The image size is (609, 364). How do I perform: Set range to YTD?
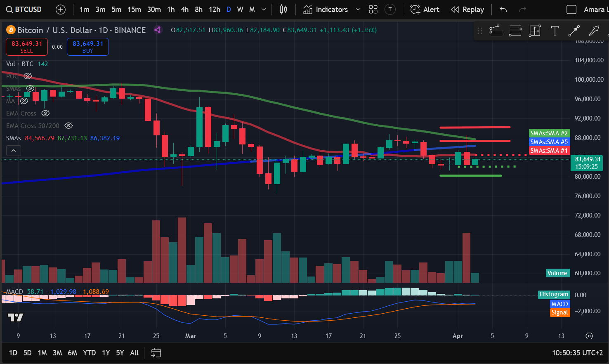coord(89,353)
